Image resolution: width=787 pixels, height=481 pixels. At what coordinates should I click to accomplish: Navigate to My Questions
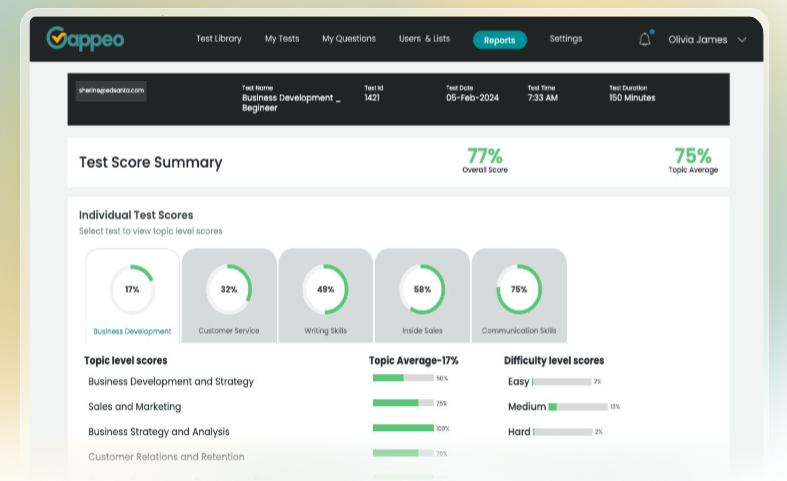tap(349, 39)
